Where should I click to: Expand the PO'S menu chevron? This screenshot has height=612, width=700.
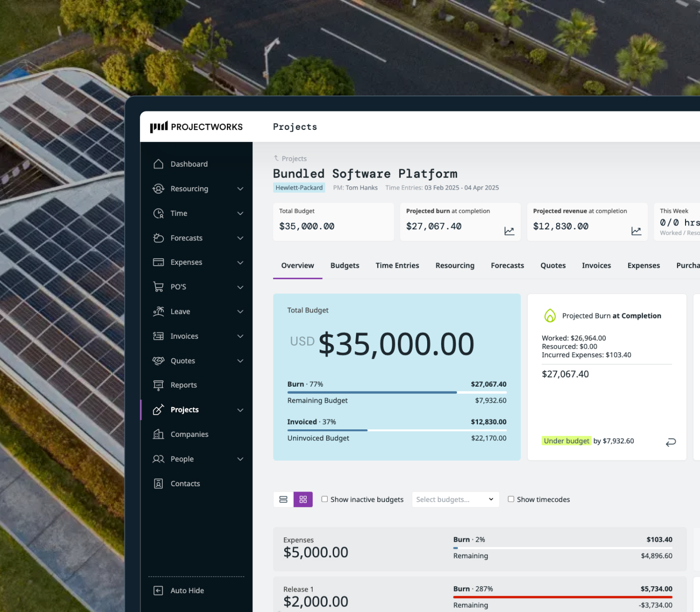[240, 287]
